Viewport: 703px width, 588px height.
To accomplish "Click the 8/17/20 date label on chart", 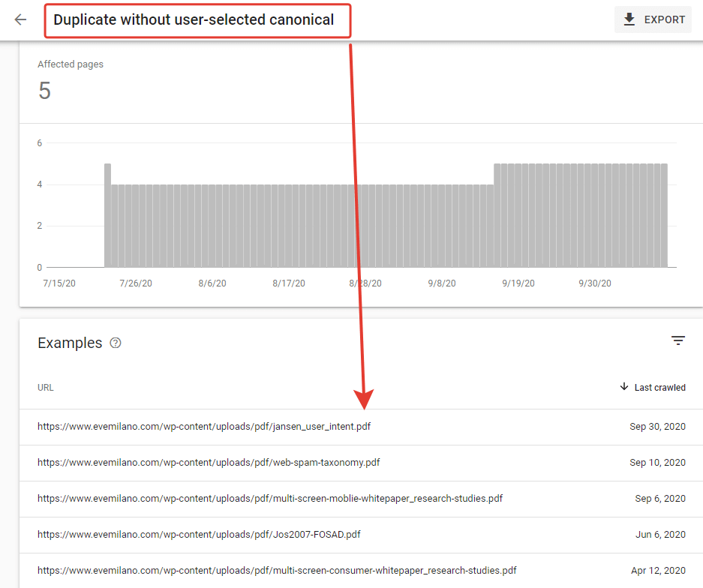I will point(289,283).
